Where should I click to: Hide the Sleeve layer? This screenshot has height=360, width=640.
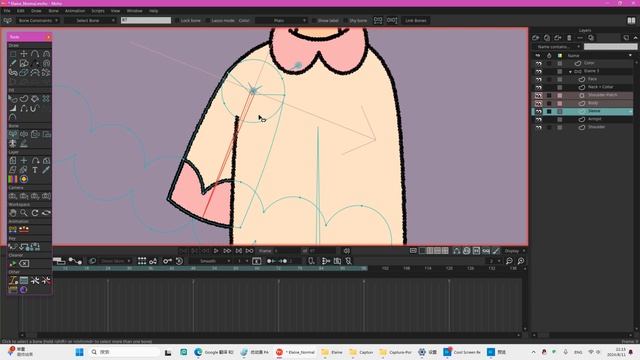(x=538, y=111)
